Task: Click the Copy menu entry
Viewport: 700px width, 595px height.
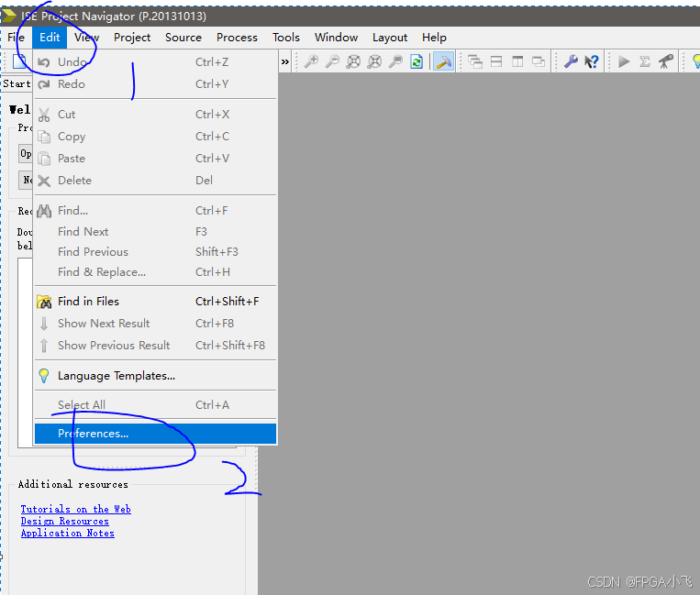Action: [x=155, y=137]
